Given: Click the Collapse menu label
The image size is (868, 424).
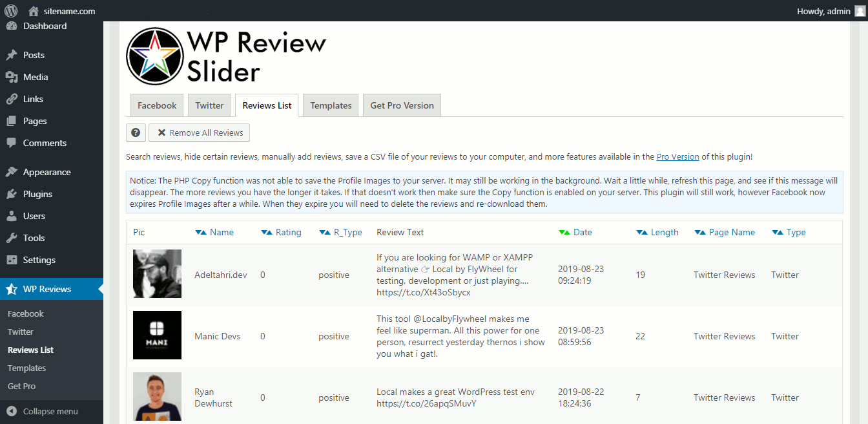Looking at the screenshot, I should pyautogui.click(x=50, y=411).
